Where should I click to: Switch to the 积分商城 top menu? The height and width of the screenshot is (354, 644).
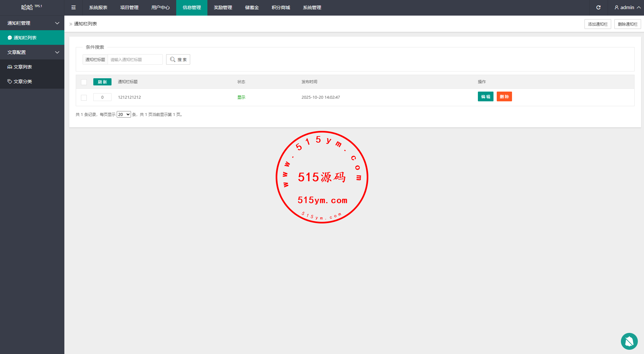click(281, 7)
